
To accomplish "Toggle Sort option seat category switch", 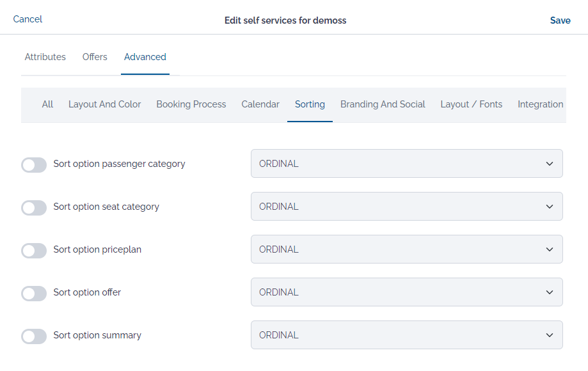I will point(34,208).
